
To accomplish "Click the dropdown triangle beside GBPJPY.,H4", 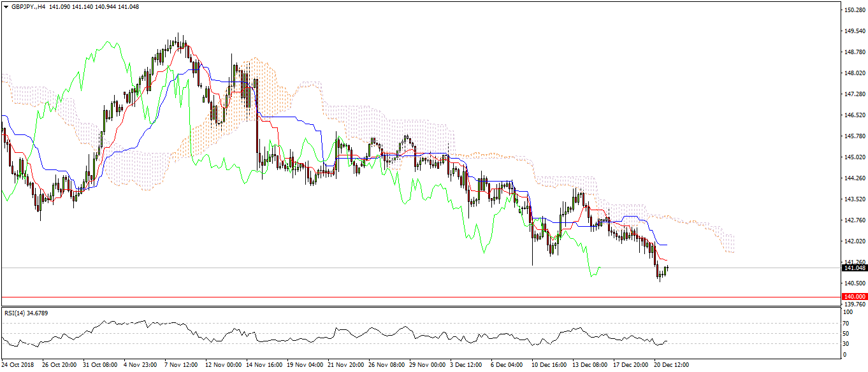I will (6, 7).
